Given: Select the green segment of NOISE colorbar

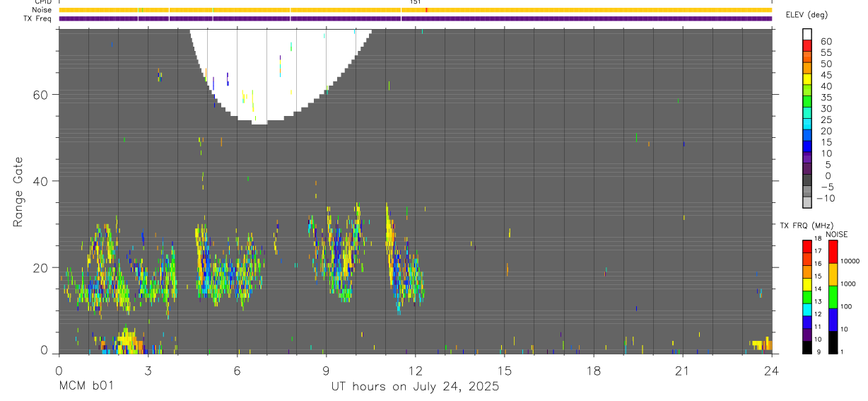Looking at the screenshot, I should 834,296.
